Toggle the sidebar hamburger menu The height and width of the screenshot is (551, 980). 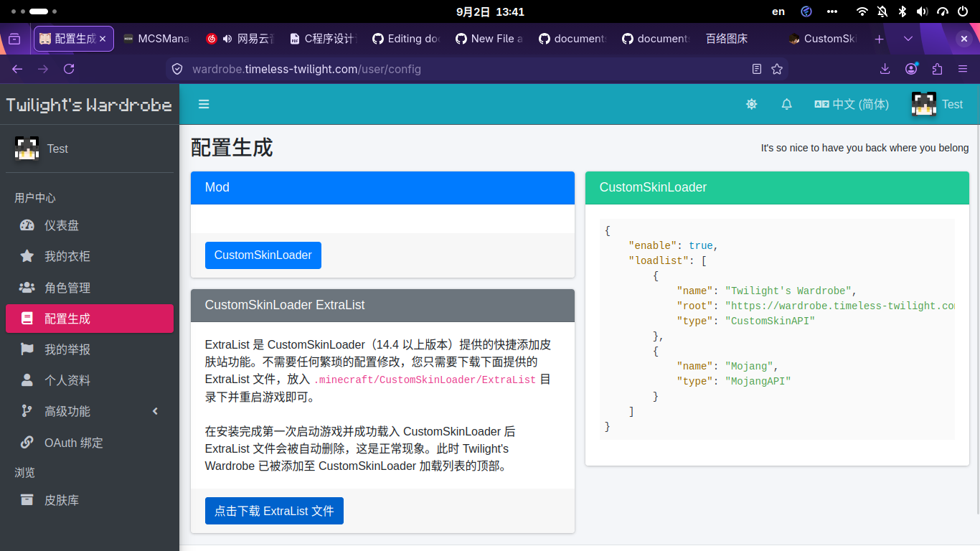[x=204, y=104]
